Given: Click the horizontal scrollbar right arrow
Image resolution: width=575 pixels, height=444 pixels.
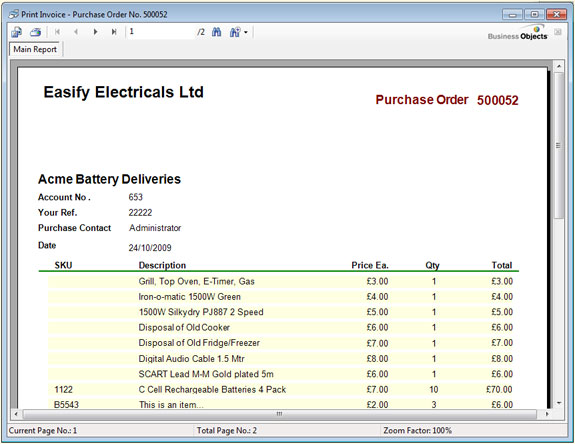Looking at the screenshot, I should pyautogui.click(x=547, y=414).
